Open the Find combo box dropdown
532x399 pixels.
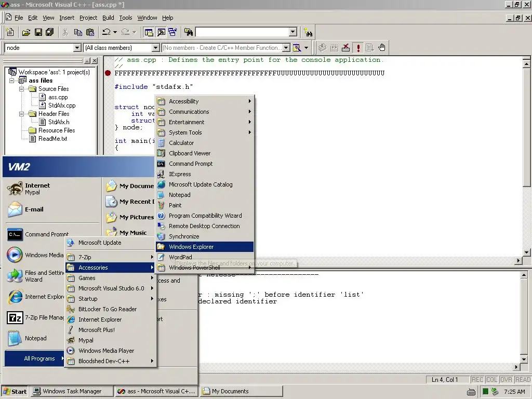293,32
